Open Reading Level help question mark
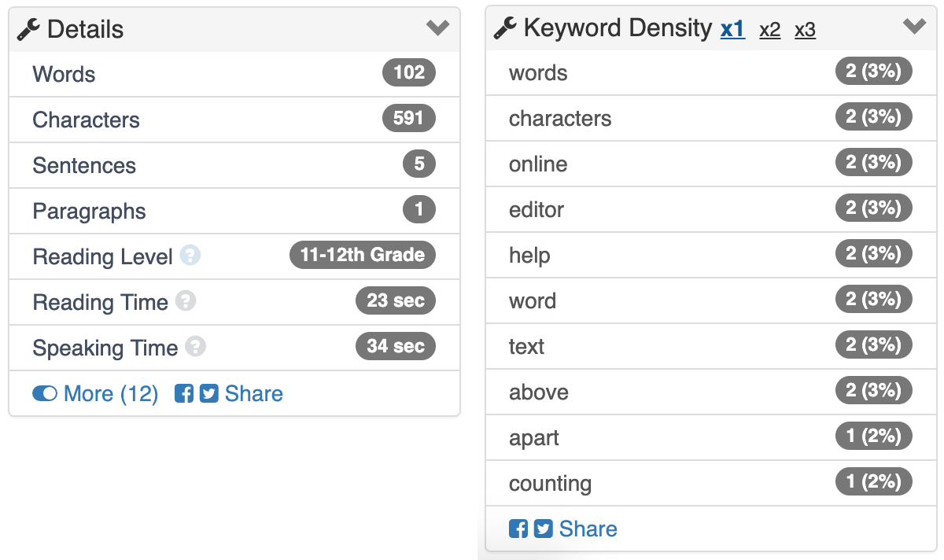The image size is (944, 560). pyautogui.click(x=190, y=256)
